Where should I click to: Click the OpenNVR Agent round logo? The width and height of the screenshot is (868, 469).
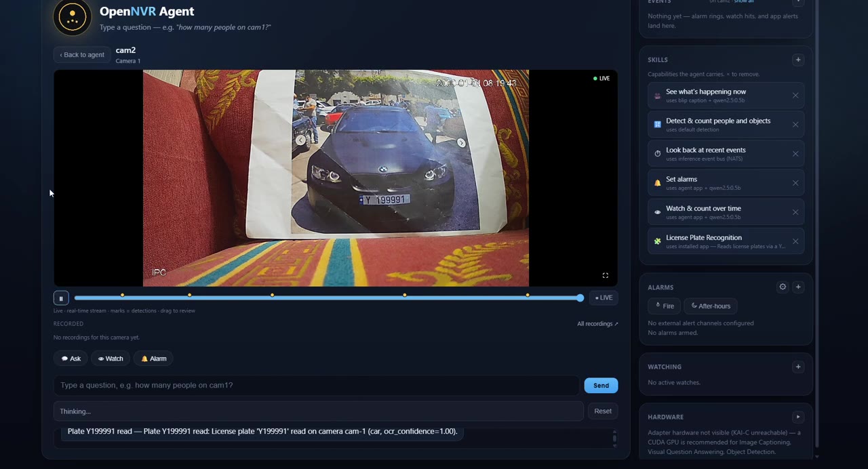click(x=72, y=16)
